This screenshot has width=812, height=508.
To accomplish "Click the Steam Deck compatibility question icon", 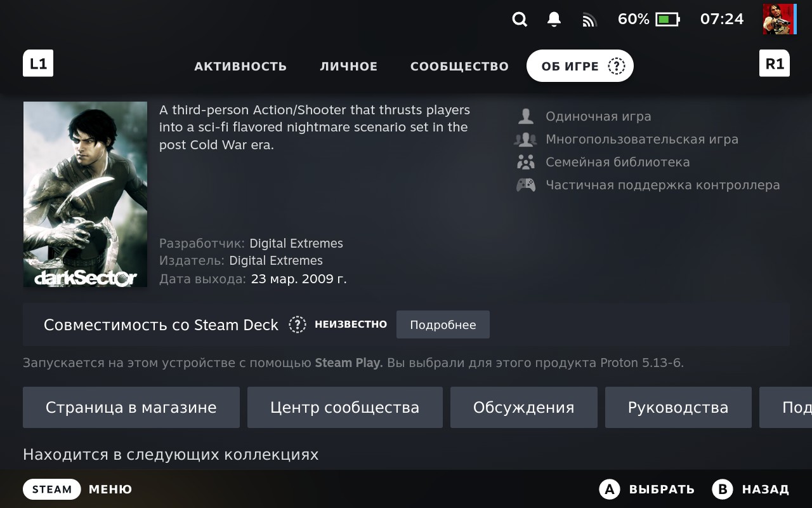I will (297, 324).
